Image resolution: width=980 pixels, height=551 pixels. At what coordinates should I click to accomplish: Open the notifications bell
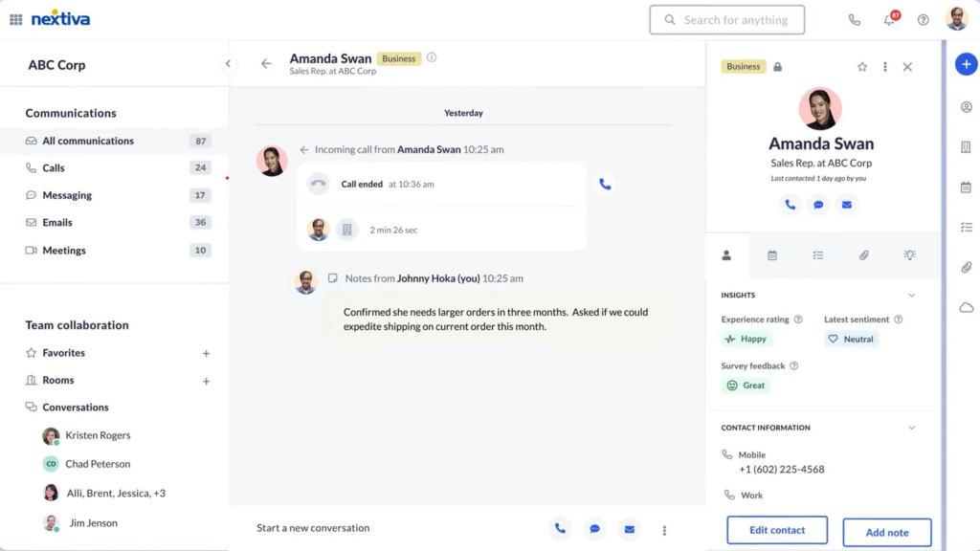(x=888, y=19)
